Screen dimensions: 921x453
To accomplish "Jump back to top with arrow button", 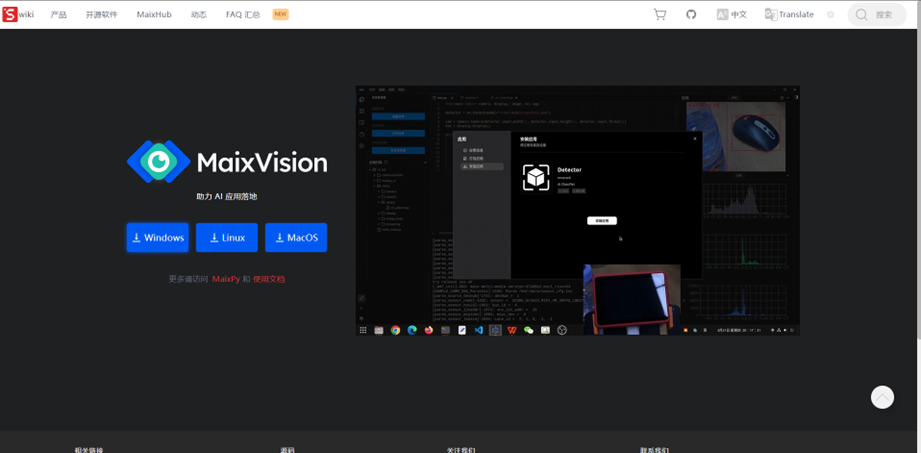I will point(882,397).
